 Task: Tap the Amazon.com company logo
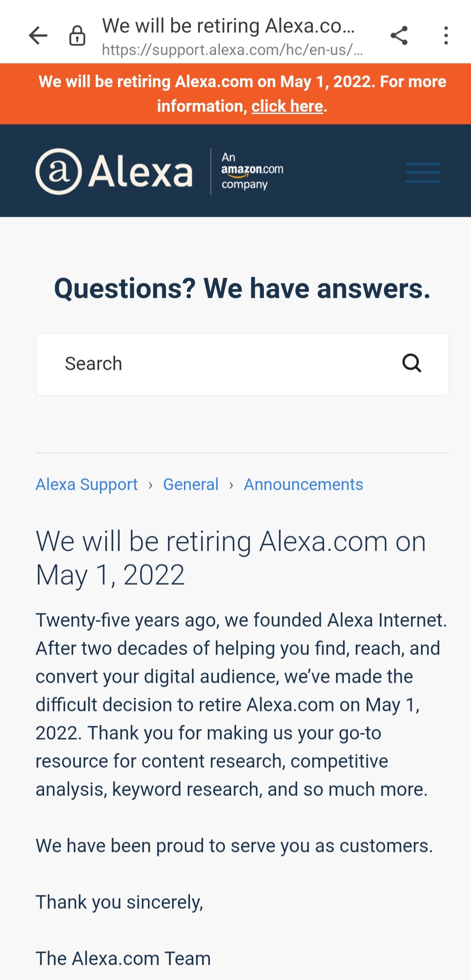coord(252,171)
